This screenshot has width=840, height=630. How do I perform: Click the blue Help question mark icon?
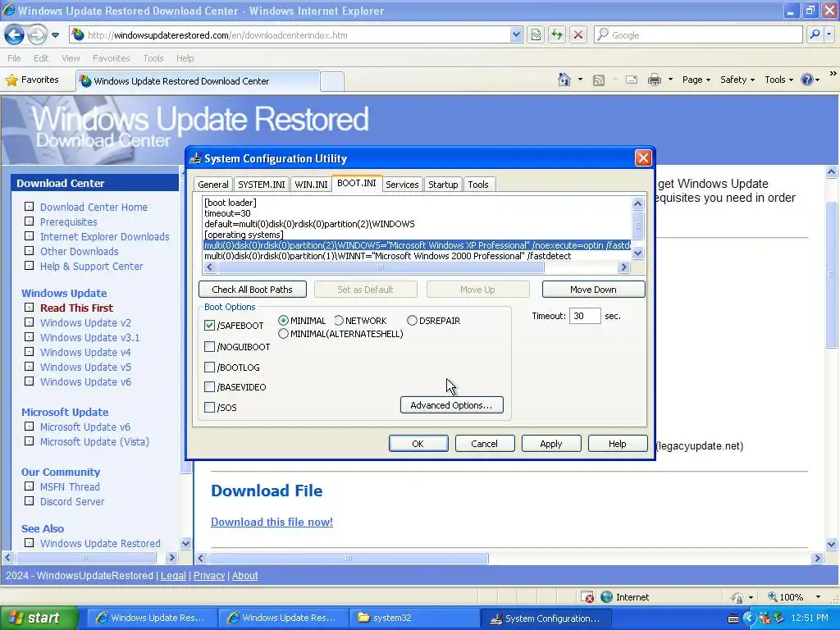tap(807, 80)
